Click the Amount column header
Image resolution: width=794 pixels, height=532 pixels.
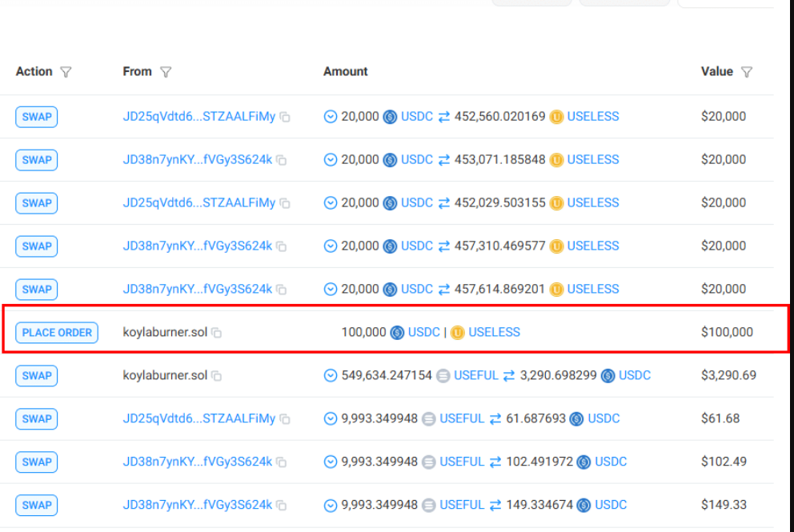(x=345, y=71)
